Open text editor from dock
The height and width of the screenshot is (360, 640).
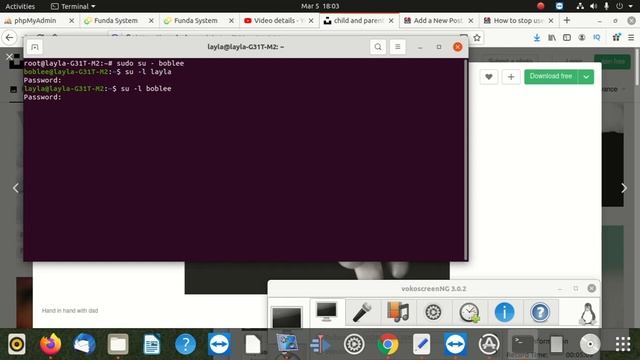point(421,344)
